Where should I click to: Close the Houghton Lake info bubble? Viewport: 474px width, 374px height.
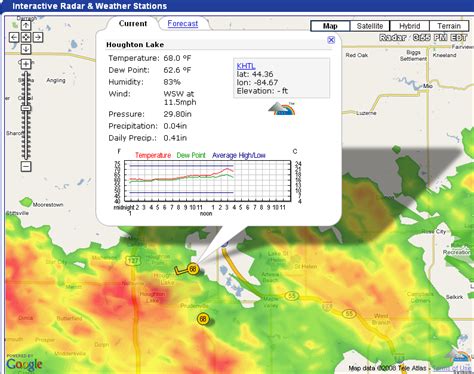point(331,40)
